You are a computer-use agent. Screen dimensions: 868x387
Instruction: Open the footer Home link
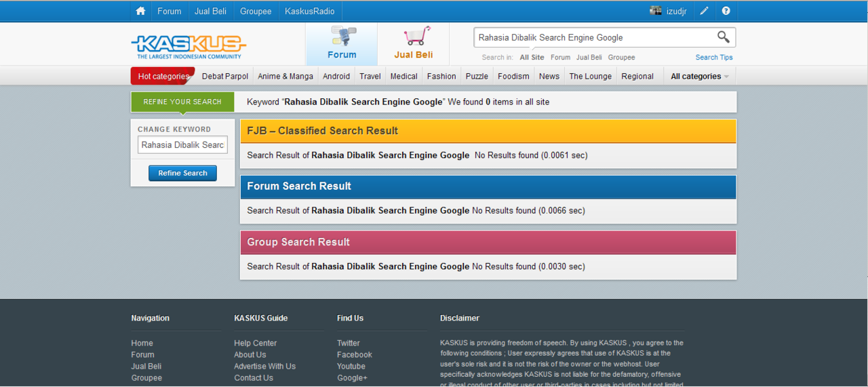pos(142,343)
